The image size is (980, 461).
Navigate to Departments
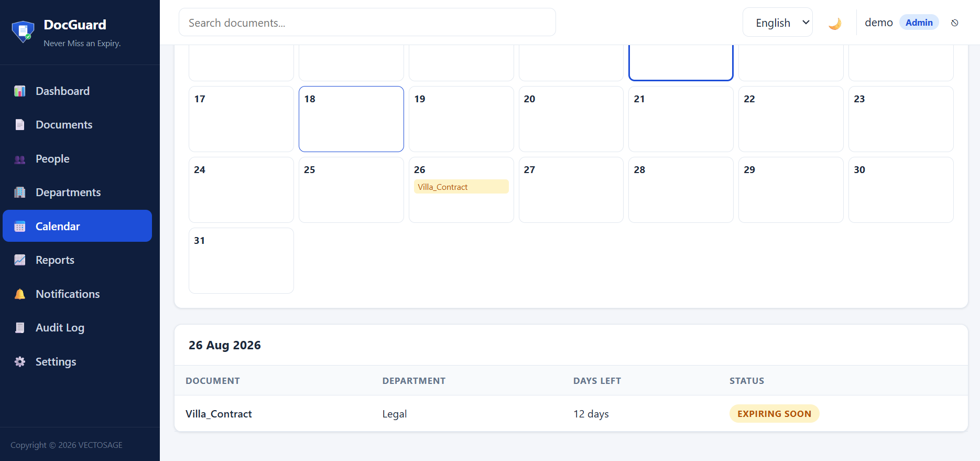[78, 192]
